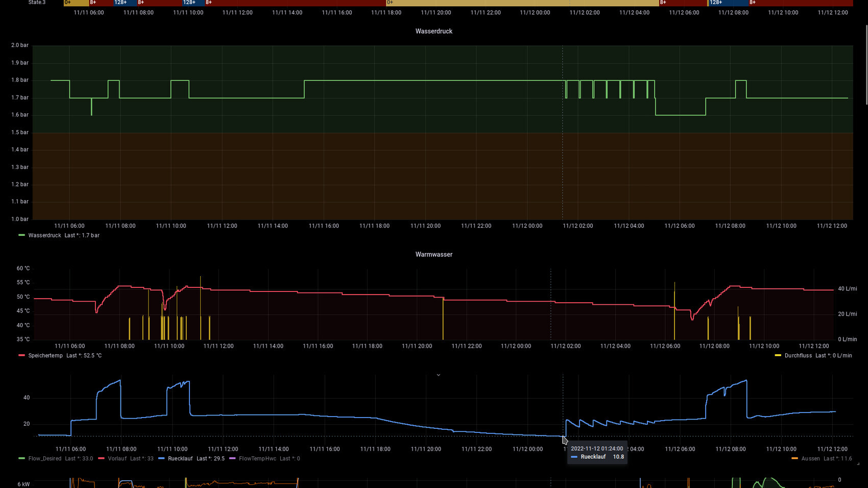Viewport: 868px width, 488px height.
Task: Click the green Flow_Desired legend color marker
Action: coord(21,458)
